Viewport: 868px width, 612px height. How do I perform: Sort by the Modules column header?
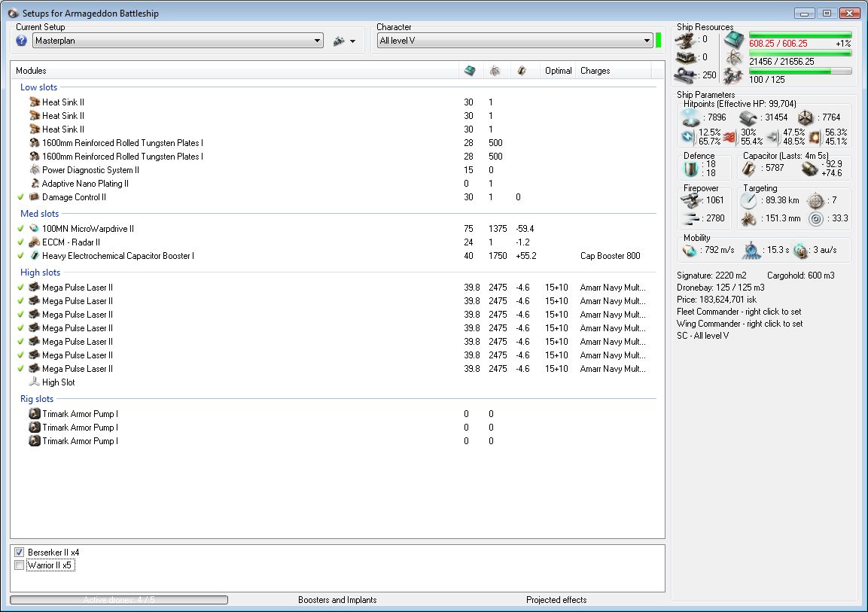[x=234, y=71]
